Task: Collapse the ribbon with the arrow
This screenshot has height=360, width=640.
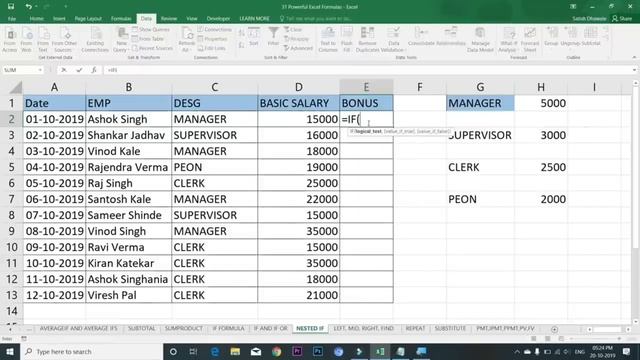Action: click(x=634, y=58)
